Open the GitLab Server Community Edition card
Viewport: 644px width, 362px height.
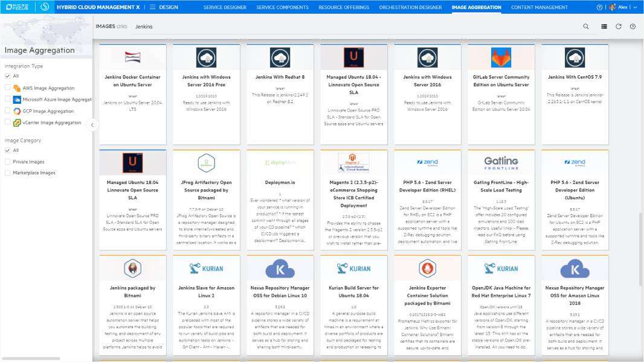[500, 91]
